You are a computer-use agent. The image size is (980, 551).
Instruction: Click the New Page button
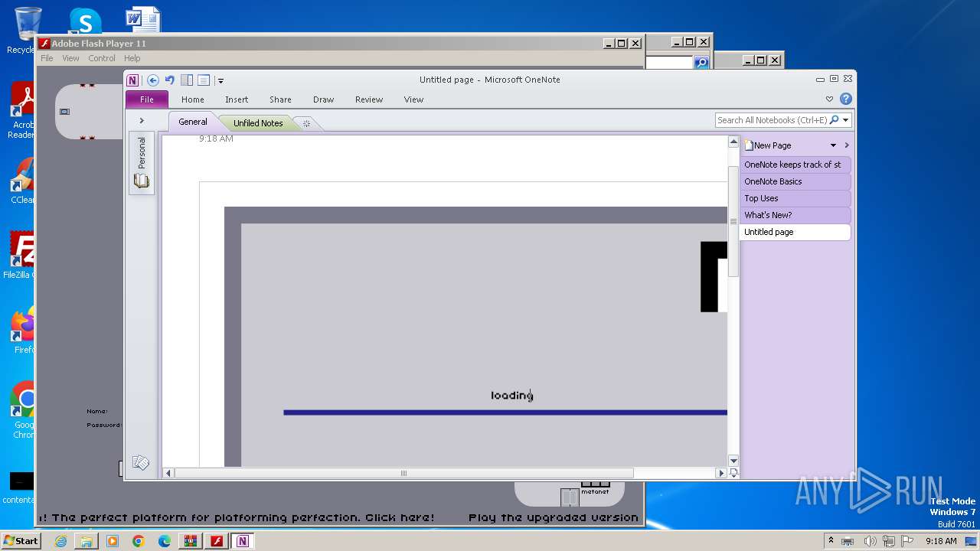coord(768,145)
